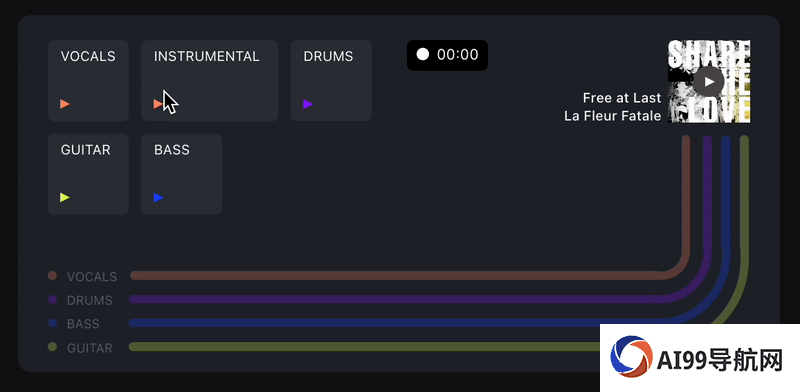Play the Guitar stem green triangle
The height and width of the screenshot is (392, 800).
(x=65, y=198)
